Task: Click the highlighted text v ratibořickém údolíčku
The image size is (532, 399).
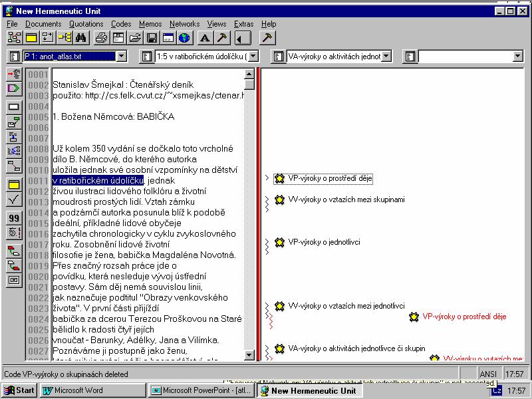Action: (98, 180)
